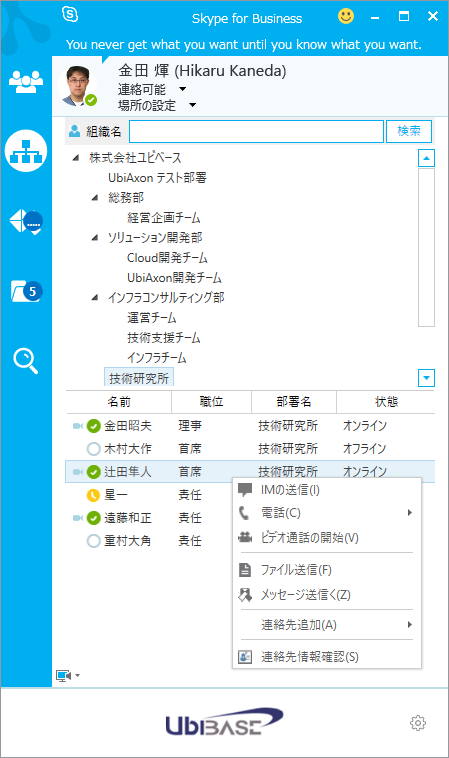The image size is (449, 758).
Task: Select 技術支援チーム in the tree
Action: tap(164, 337)
